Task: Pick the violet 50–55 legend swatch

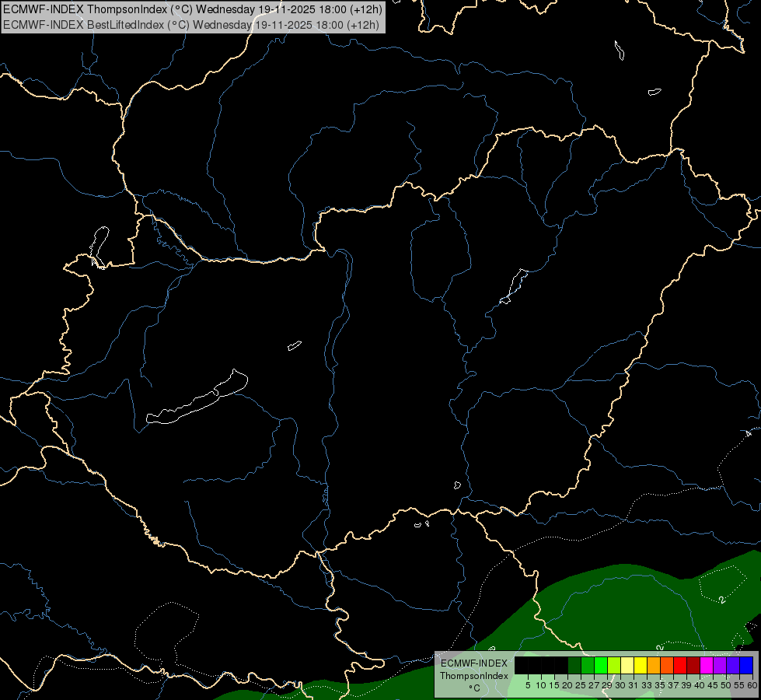Action: tap(733, 665)
